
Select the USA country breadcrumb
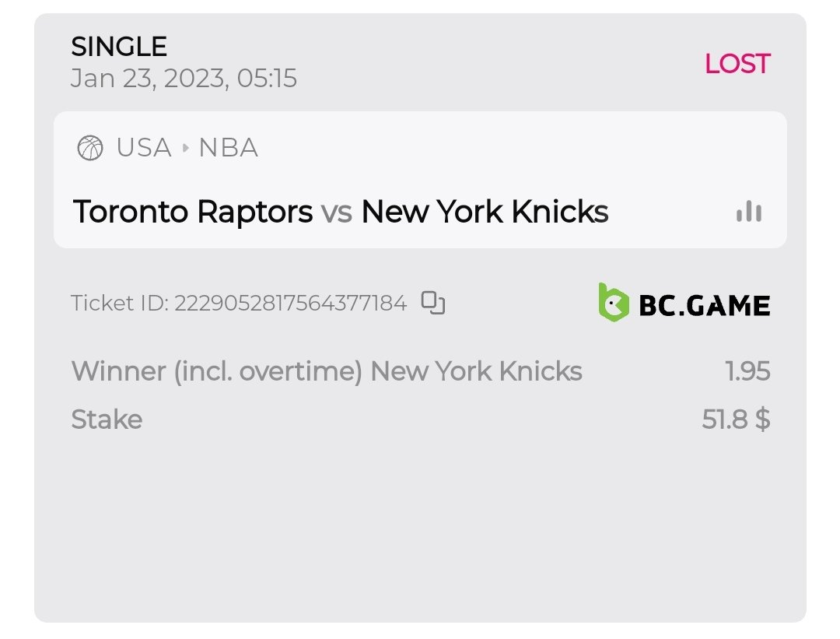click(144, 148)
